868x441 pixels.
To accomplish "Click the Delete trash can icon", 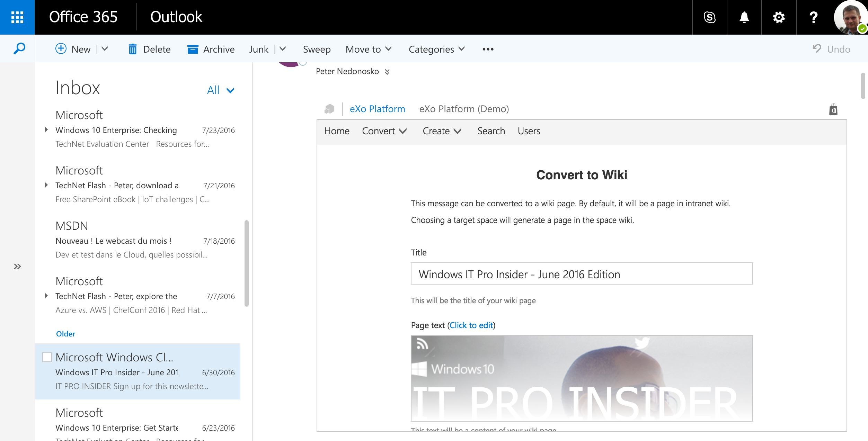I will pos(133,49).
